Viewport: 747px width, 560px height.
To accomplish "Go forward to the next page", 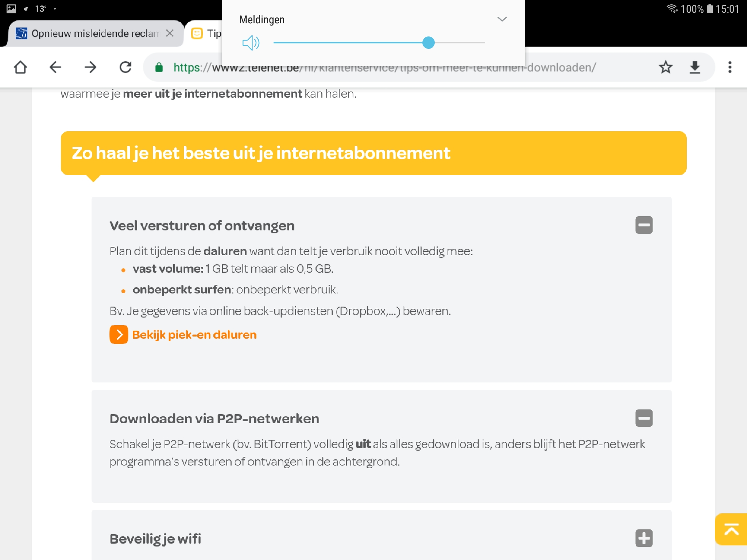I will 90,67.
